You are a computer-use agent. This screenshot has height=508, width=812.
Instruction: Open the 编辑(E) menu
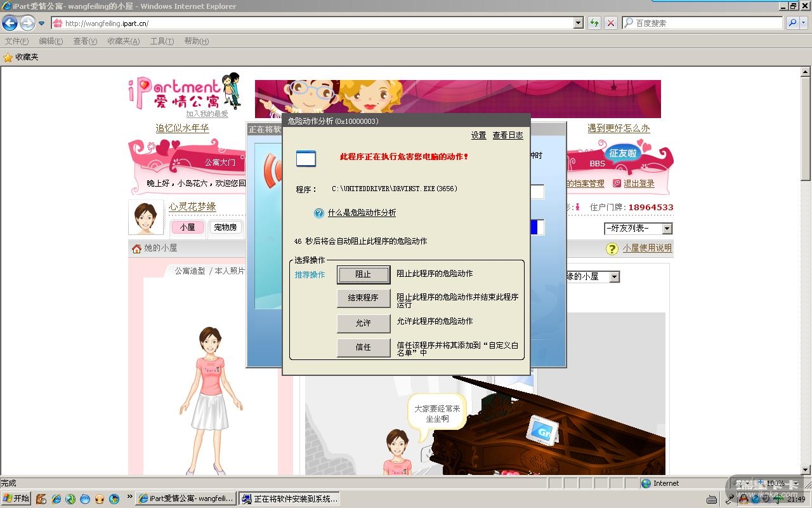point(51,41)
